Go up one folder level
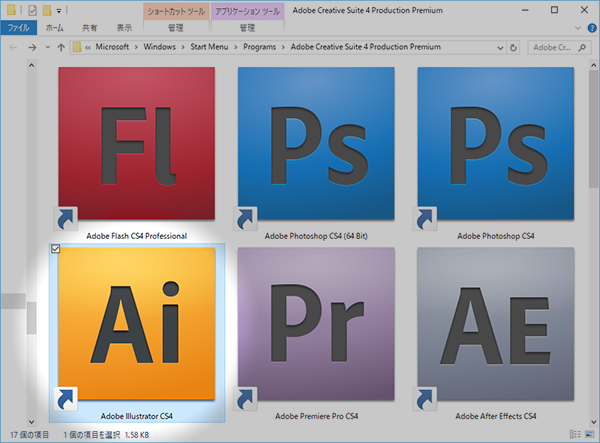This screenshot has width=600, height=443. 61,47
